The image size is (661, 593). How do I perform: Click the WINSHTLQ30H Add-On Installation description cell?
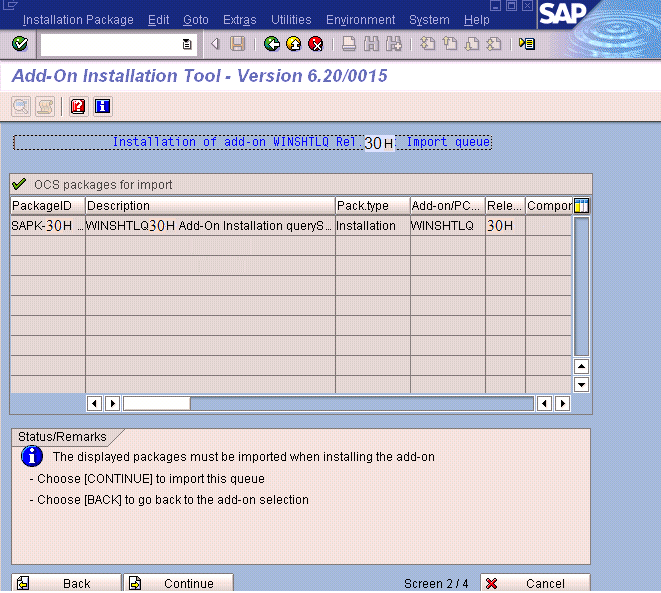(x=210, y=226)
